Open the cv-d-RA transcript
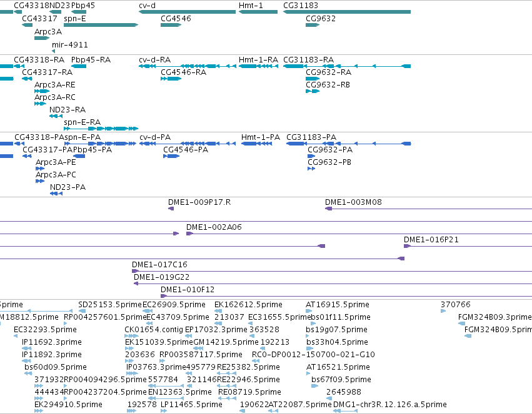 (188, 66)
